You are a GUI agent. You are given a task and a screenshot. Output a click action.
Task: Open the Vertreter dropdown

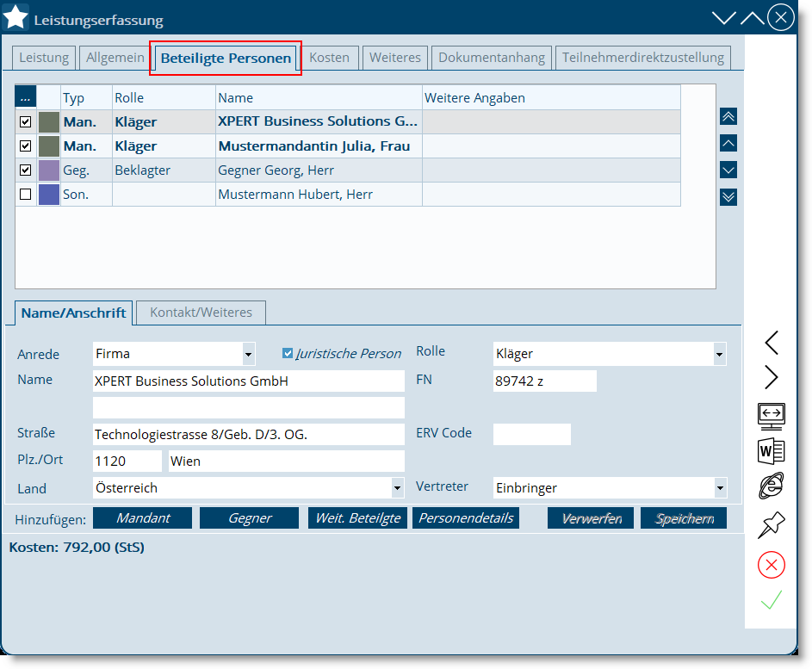tap(720, 488)
